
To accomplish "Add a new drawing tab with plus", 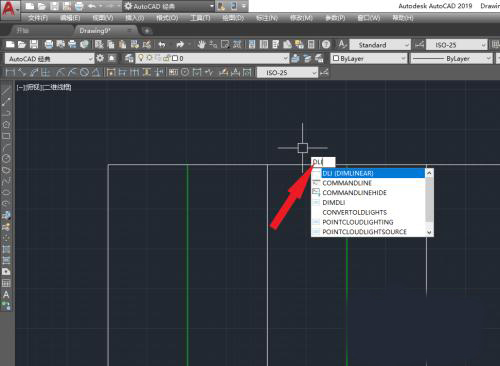I will [147, 31].
